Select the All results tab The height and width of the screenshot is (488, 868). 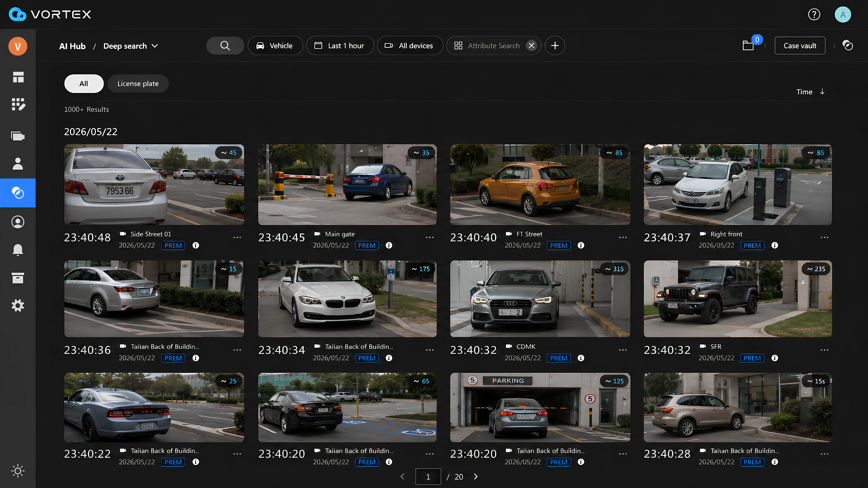[84, 84]
